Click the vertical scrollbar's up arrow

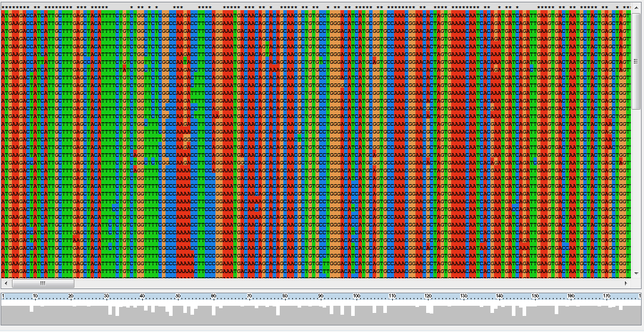pyautogui.click(x=636, y=7)
